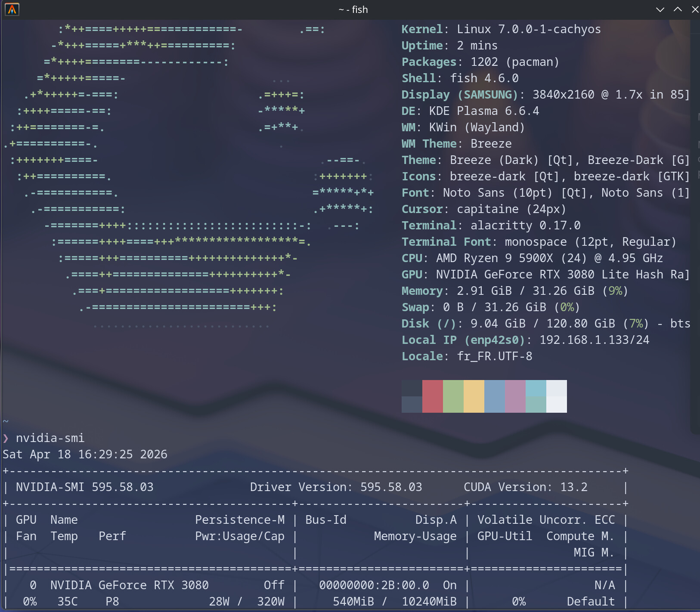Image resolution: width=700 pixels, height=612 pixels.
Task: Click the white swatch at the palette's end
Action: (556, 396)
